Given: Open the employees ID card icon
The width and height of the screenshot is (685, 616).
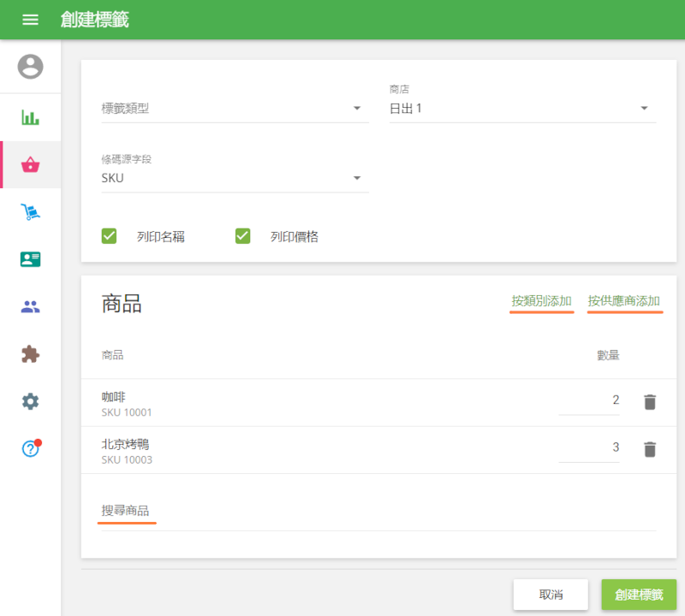Looking at the screenshot, I should [x=30, y=259].
